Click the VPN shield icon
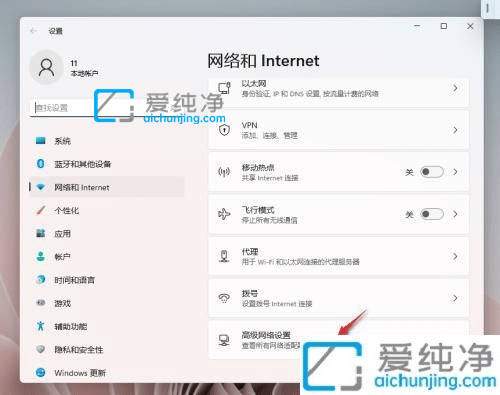Image resolution: width=500 pixels, height=395 pixels. tap(224, 130)
